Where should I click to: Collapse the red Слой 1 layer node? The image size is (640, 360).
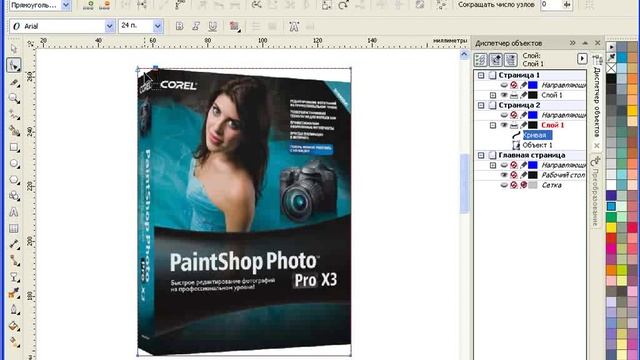(x=493, y=125)
